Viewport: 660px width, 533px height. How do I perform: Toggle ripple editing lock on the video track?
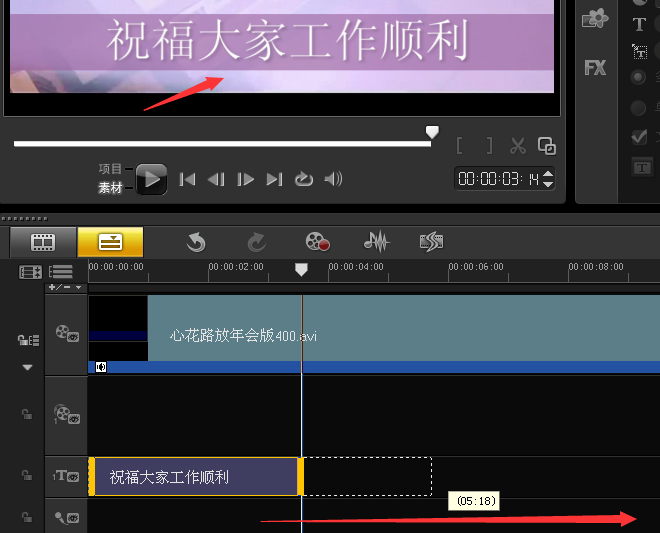pyautogui.click(x=28, y=339)
